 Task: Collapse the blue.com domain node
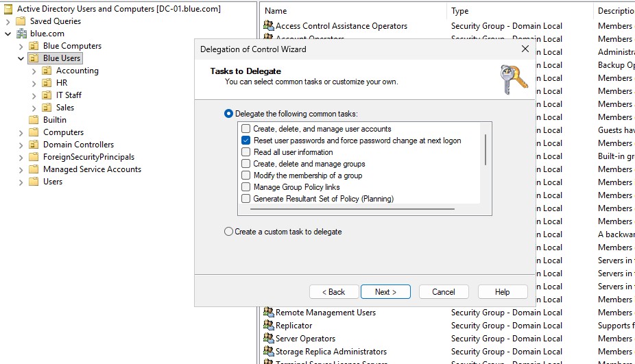8,34
